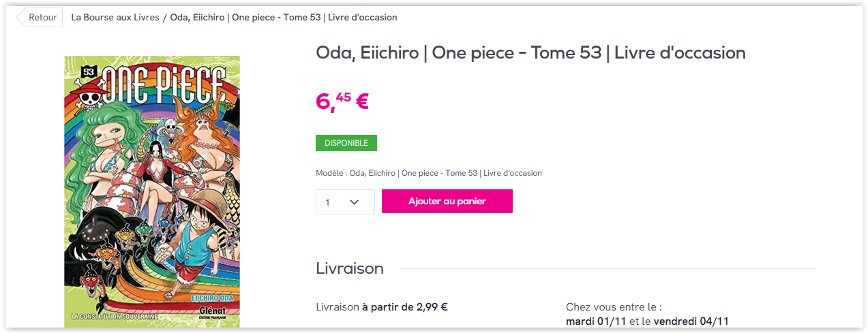
Task: Click the product title heading
Action: click(530, 52)
